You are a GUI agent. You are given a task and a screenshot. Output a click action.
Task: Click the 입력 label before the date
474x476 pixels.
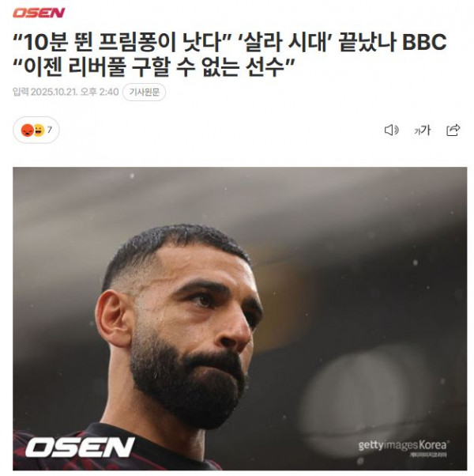point(21,92)
